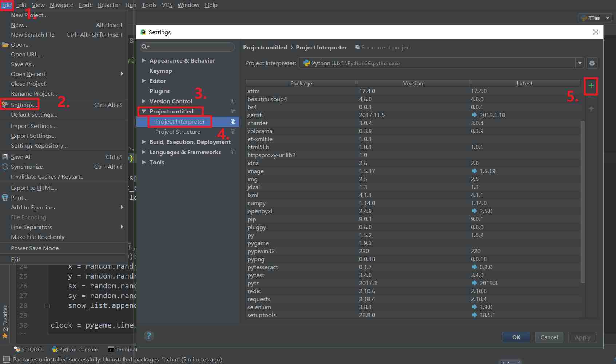Open the Add to Favorites submenu
The height and width of the screenshot is (364, 616).
(x=64, y=207)
